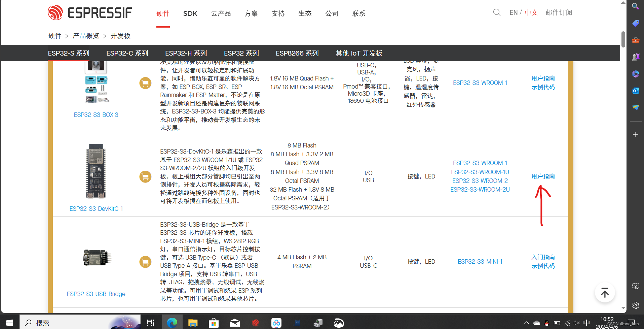Open the 方案 navigation menu
644x329 pixels.
click(x=251, y=13)
